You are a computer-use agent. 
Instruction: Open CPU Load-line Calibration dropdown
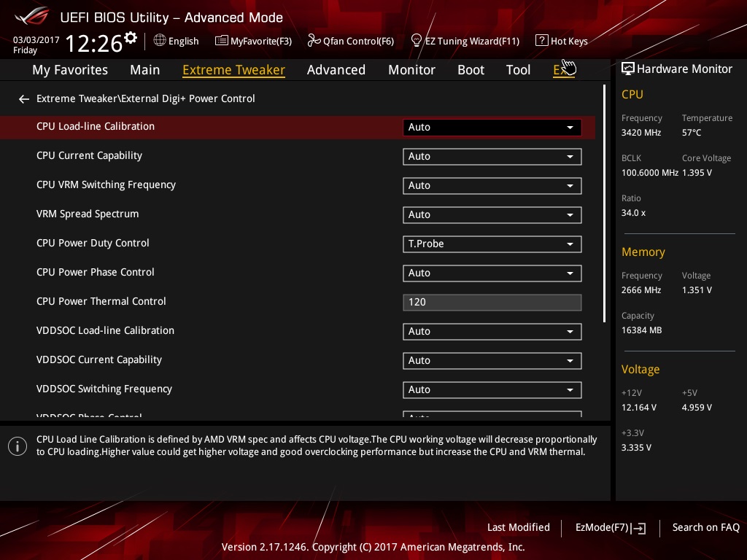[492, 127]
